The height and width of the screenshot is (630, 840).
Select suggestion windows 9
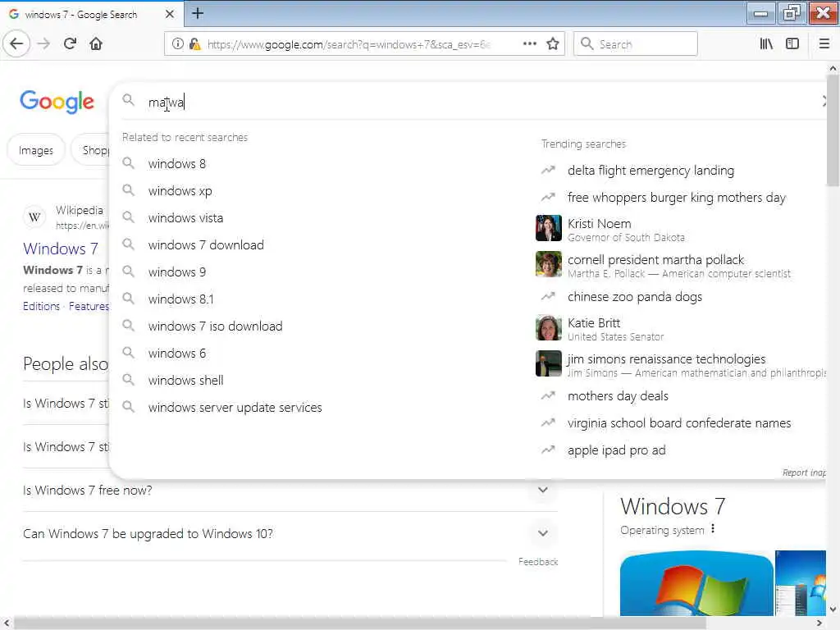pyautogui.click(x=177, y=272)
